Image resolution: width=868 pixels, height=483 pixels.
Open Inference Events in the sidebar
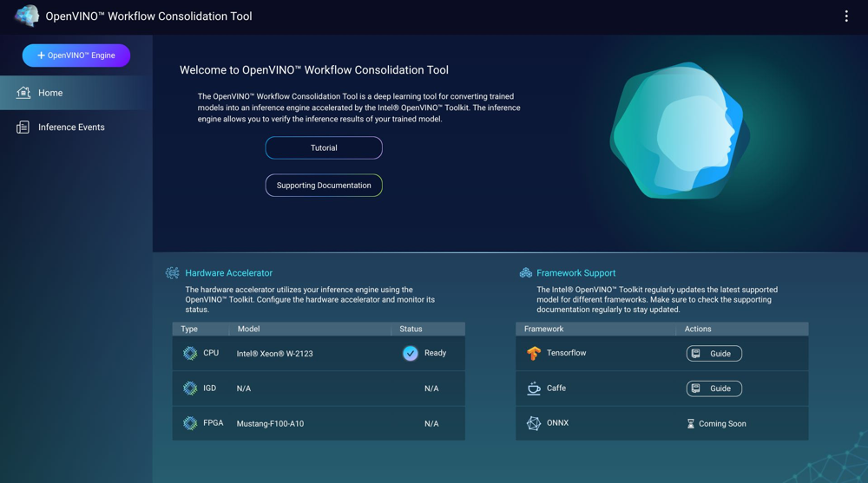click(x=70, y=127)
